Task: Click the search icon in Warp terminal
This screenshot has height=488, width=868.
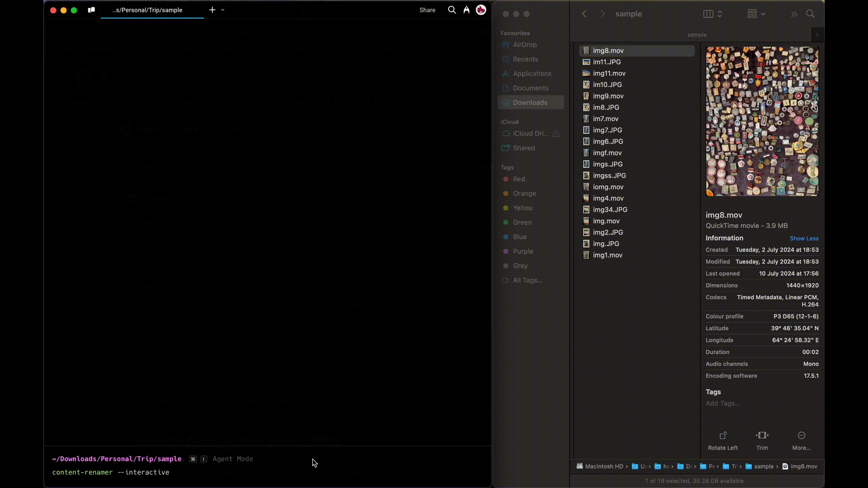Action: pyautogui.click(x=452, y=10)
